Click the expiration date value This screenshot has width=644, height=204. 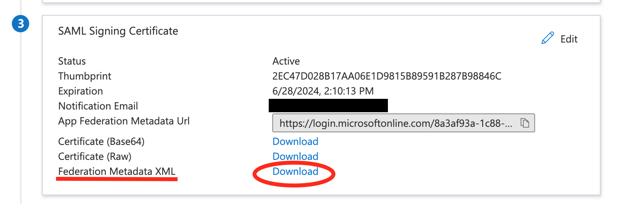pyautogui.click(x=323, y=91)
